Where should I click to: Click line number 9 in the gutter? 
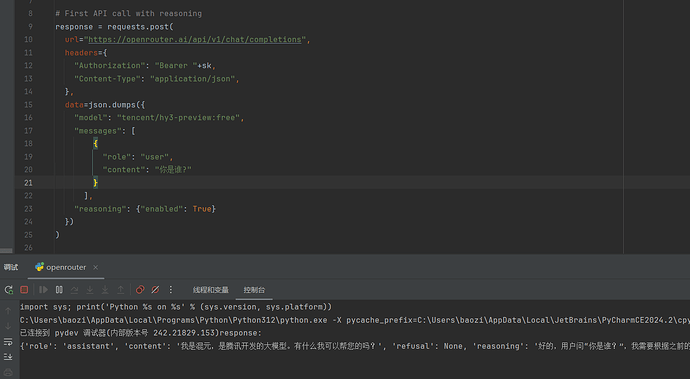30,27
